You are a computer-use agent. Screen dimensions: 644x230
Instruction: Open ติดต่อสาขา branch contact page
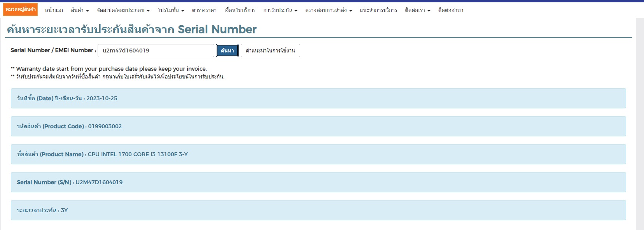[x=451, y=10]
